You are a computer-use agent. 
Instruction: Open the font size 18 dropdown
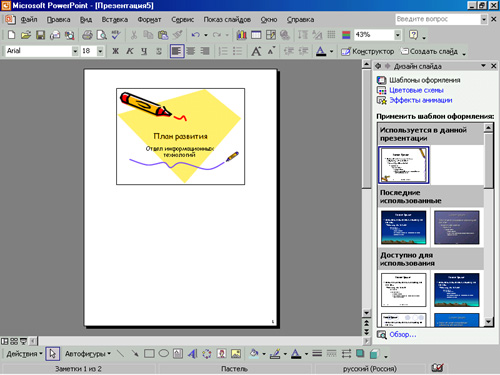(100, 51)
